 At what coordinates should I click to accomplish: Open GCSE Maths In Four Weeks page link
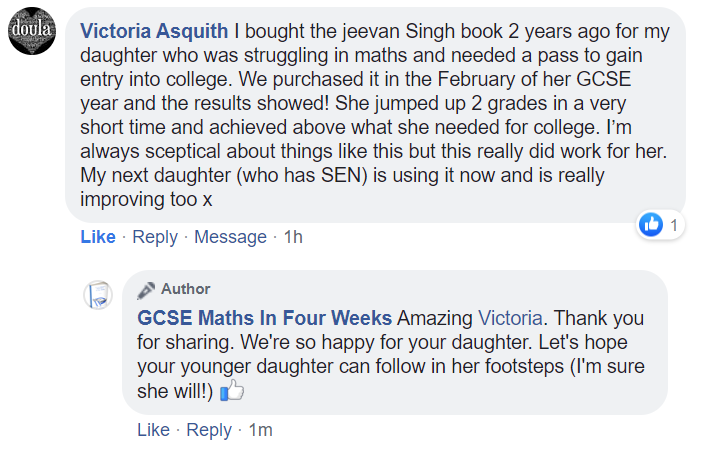tap(264, 318)
